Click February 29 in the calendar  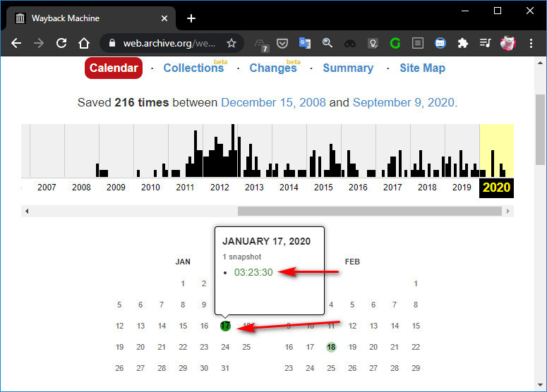416,368
